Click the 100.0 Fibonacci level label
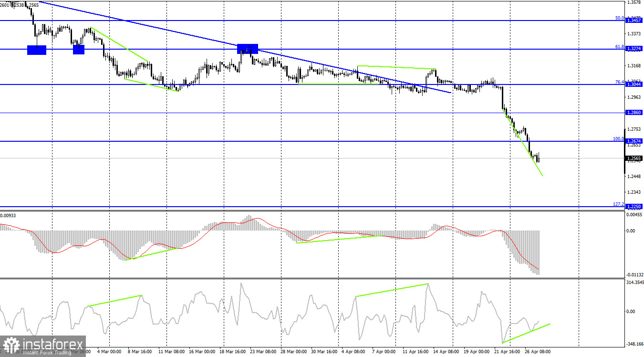The image size is (644, 357). point(618,139)
